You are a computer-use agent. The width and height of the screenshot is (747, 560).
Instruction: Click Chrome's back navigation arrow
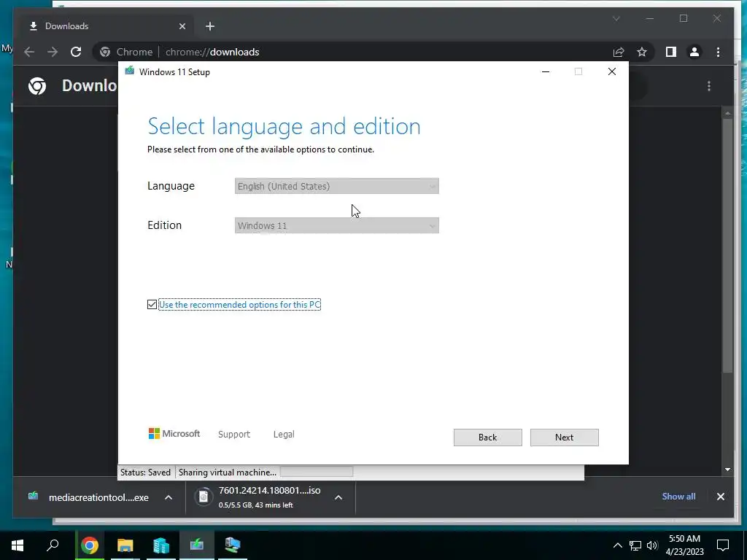(29, 52)
